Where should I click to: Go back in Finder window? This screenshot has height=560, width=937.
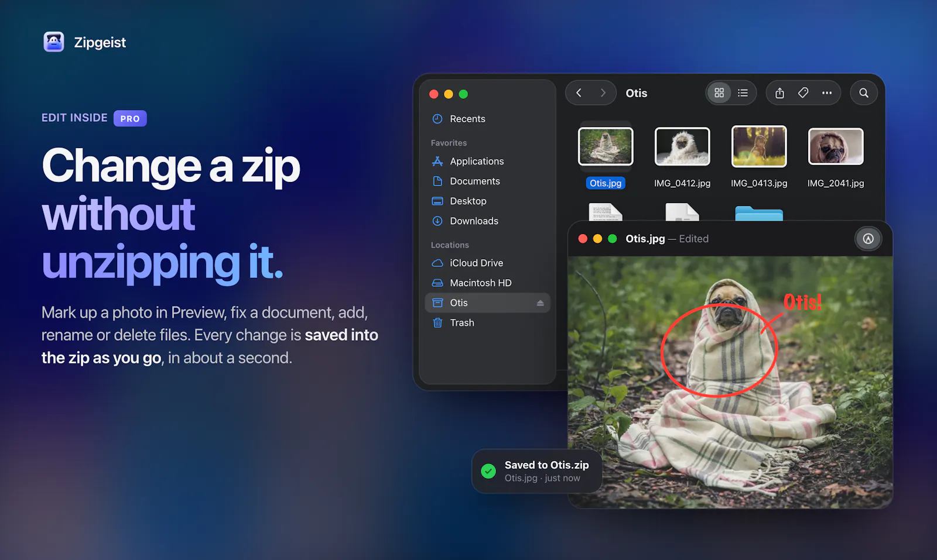click(579, 93)
